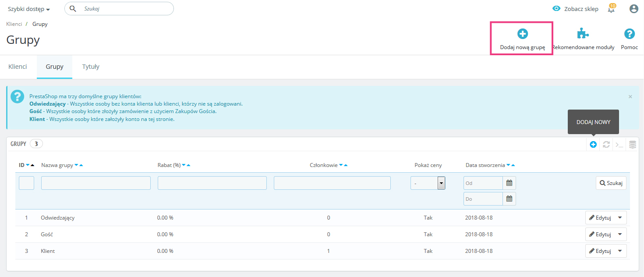Viewport: 644px width, 277px height.
Task: Open Pomoc help icon
Action: pyautogui.click(x=629, y=34)
